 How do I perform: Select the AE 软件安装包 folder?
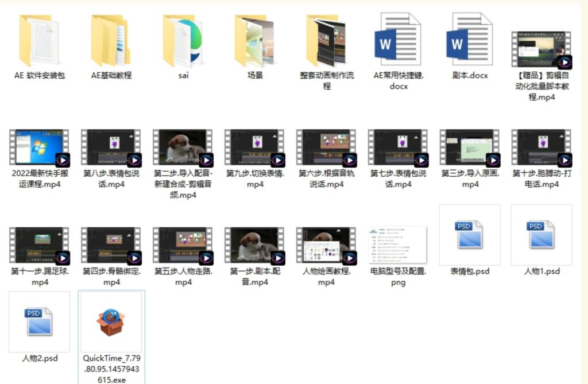39,41
